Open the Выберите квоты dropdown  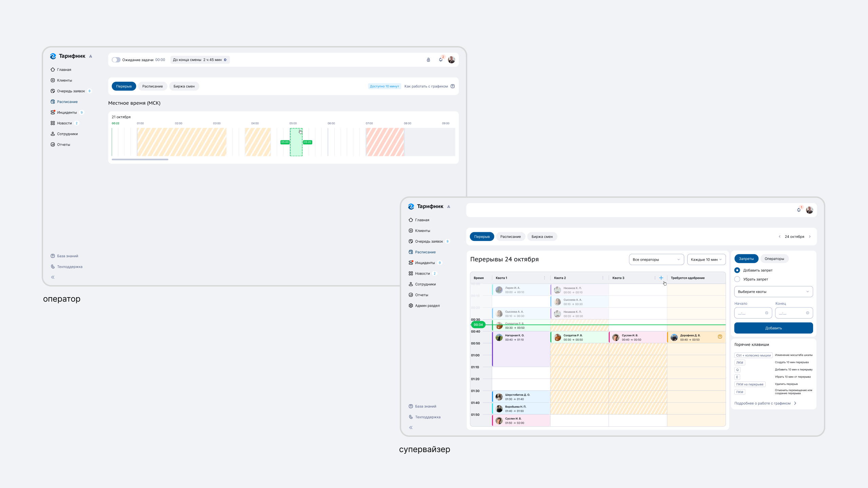coord(773,292)
